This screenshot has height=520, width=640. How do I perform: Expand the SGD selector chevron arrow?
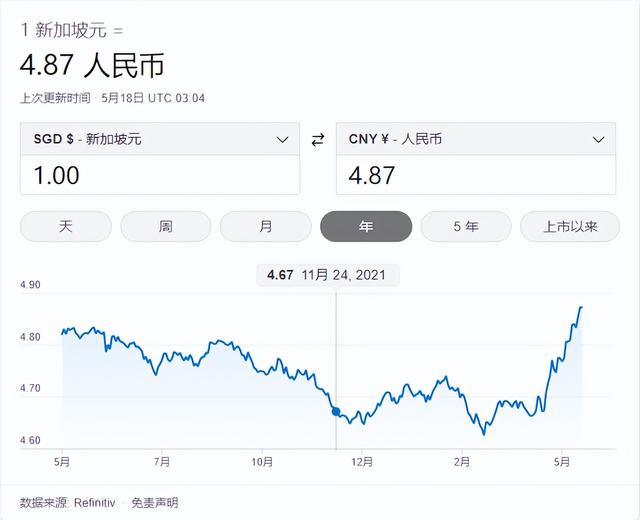[x=282, y=140]
